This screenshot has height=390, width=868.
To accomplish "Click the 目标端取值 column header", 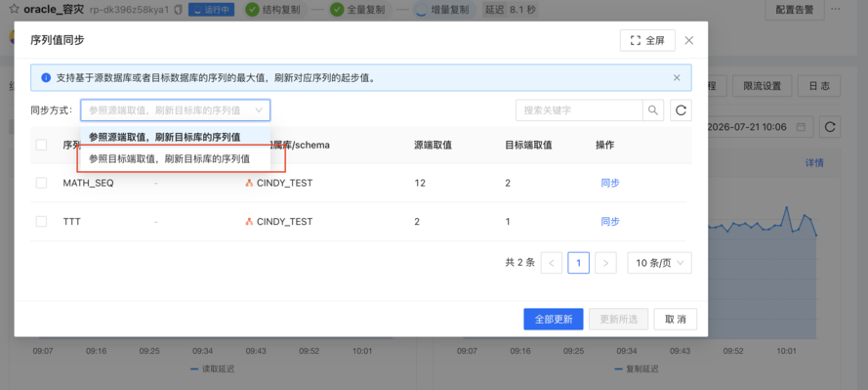I will (528, 145).
